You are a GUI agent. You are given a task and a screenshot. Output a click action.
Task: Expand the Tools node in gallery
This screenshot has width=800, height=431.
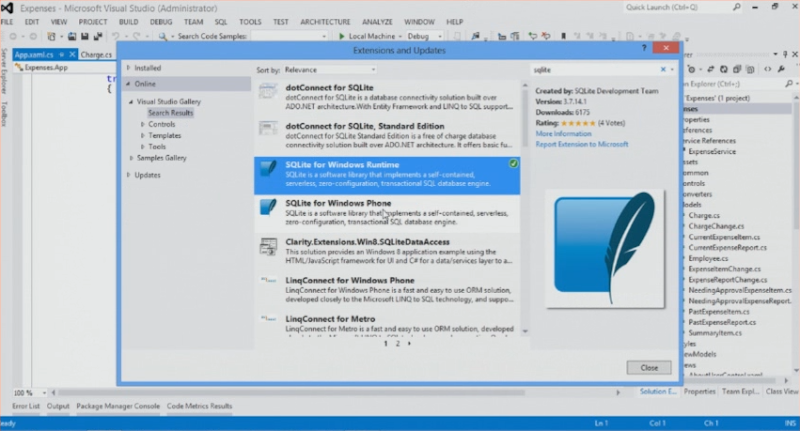point(142,146)
